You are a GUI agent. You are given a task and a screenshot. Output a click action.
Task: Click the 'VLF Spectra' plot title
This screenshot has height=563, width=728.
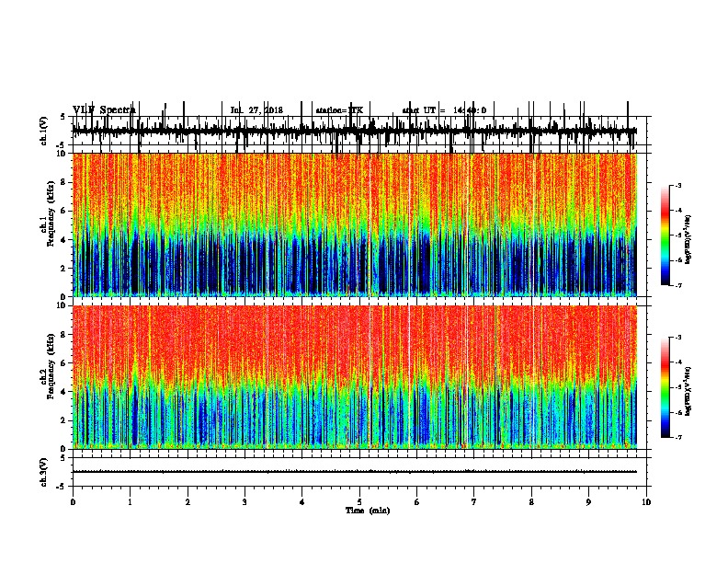point(104,109)
